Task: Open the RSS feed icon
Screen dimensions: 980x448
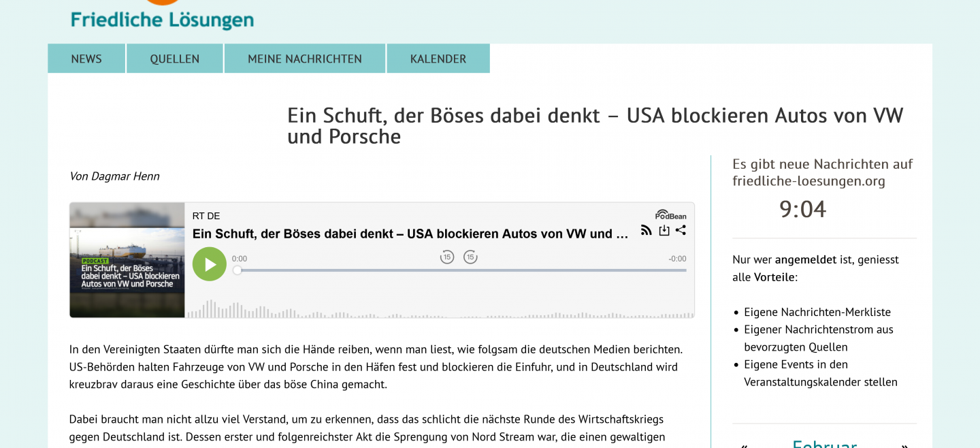Action: [646, 230]
